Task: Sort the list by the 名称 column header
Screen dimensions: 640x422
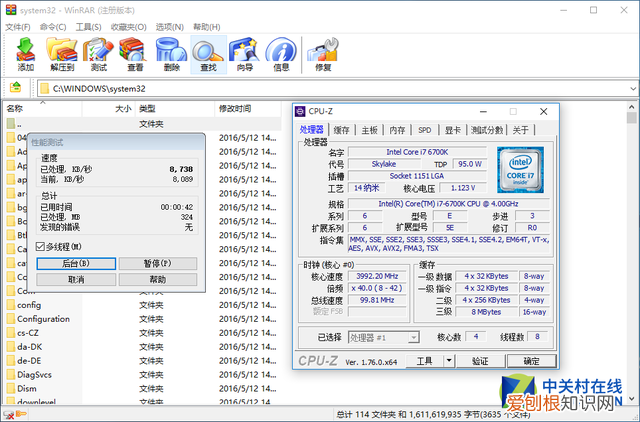Action: click(43, 109)
